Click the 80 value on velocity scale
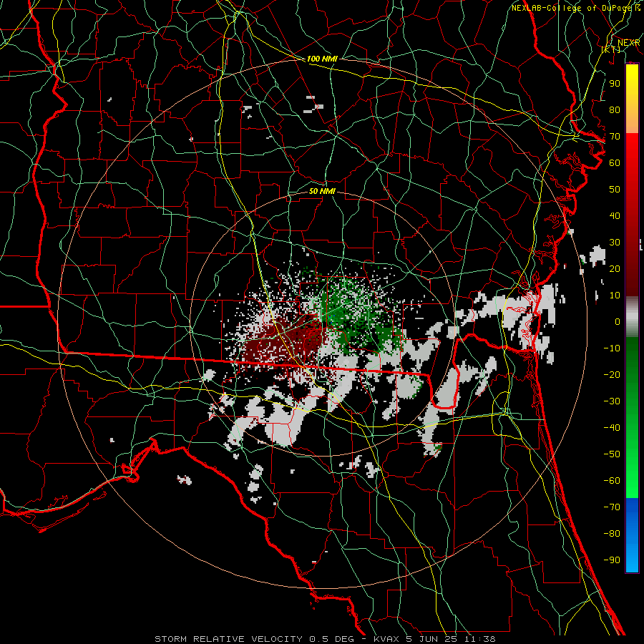Viewport: 644px width, 644px height. (x=615, y=110)
